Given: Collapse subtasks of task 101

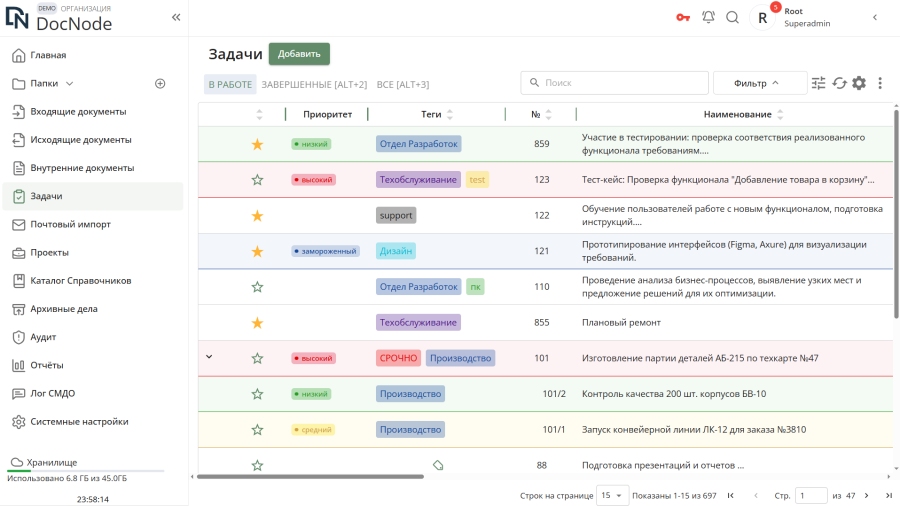Looking at the screenshot, I should point(209,357).
